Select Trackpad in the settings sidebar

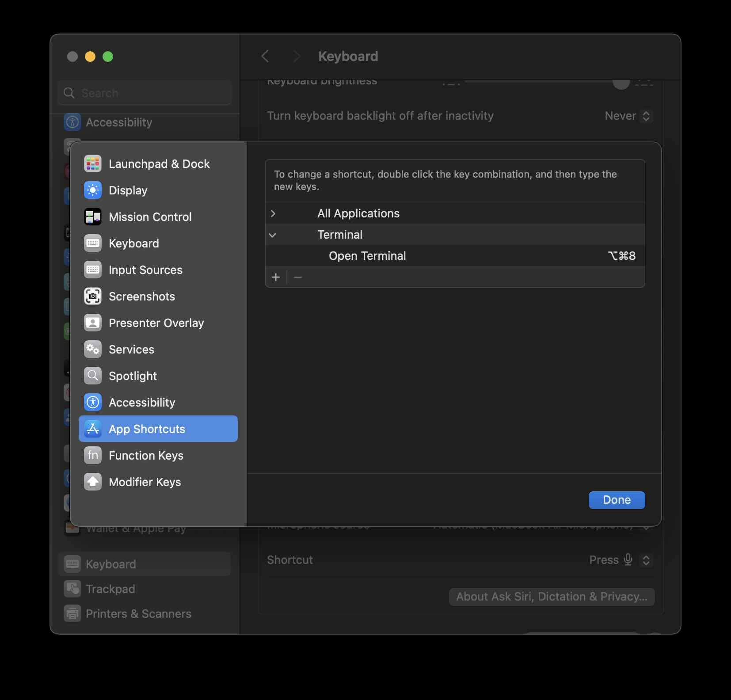click(x=110, y=589)
